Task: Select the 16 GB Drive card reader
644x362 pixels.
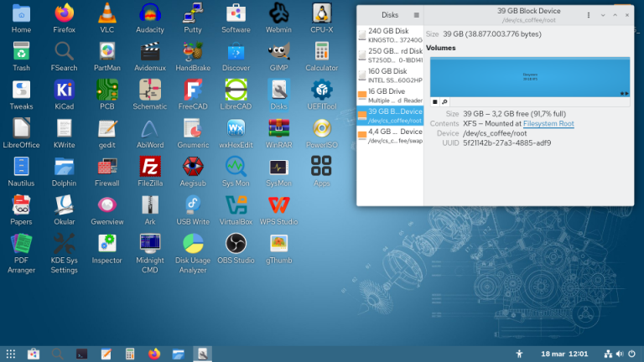Action: (x=390, y=96)
